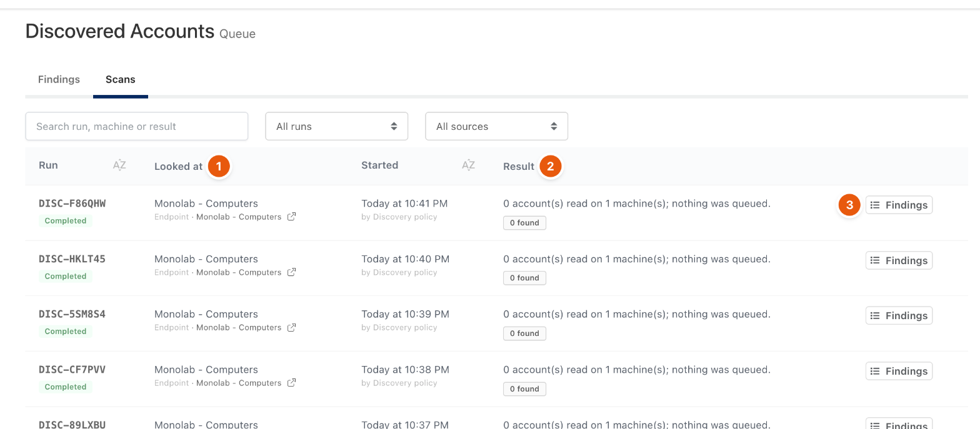Open the All sources dropdown
This screenshot has height=429, width=980.
click(496, 126)
